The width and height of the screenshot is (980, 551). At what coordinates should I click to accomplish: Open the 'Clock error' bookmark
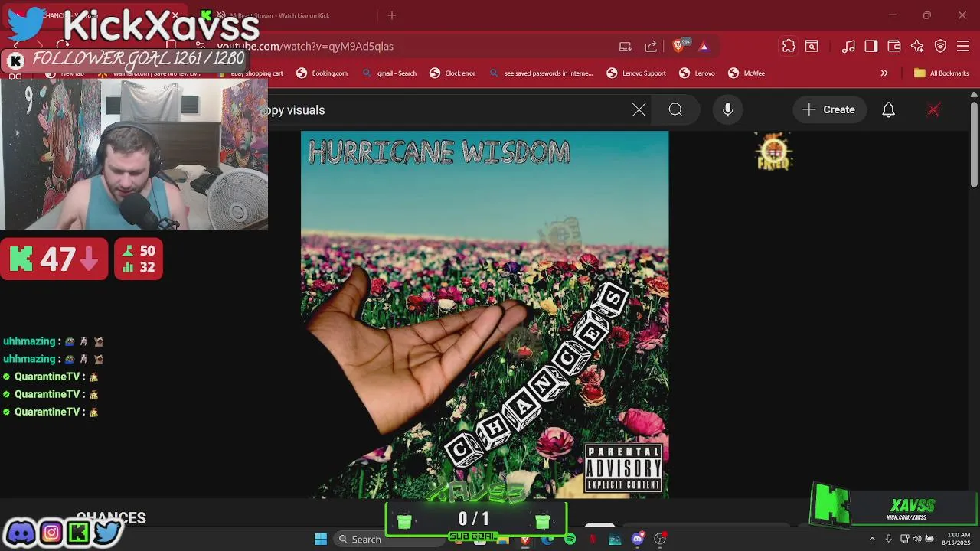452,73
